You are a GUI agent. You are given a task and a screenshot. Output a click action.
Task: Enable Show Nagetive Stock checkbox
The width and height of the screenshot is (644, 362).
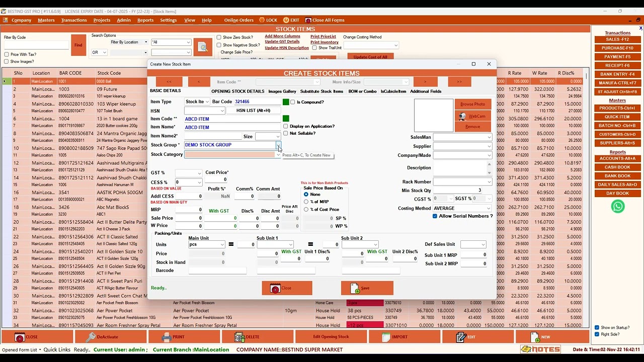pyautogui.click(x=219, y=45)
